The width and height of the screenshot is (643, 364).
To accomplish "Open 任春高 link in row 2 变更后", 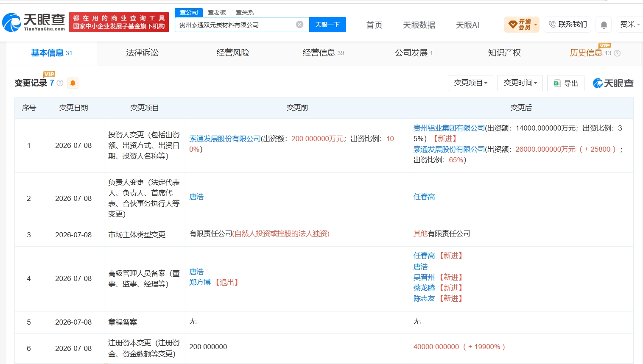I will 424,197.
